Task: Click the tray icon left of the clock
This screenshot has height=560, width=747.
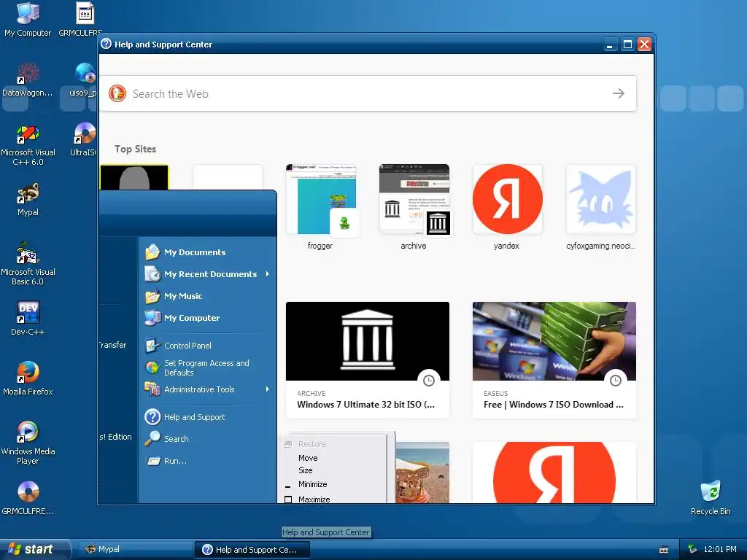Action: coord(692,549)
